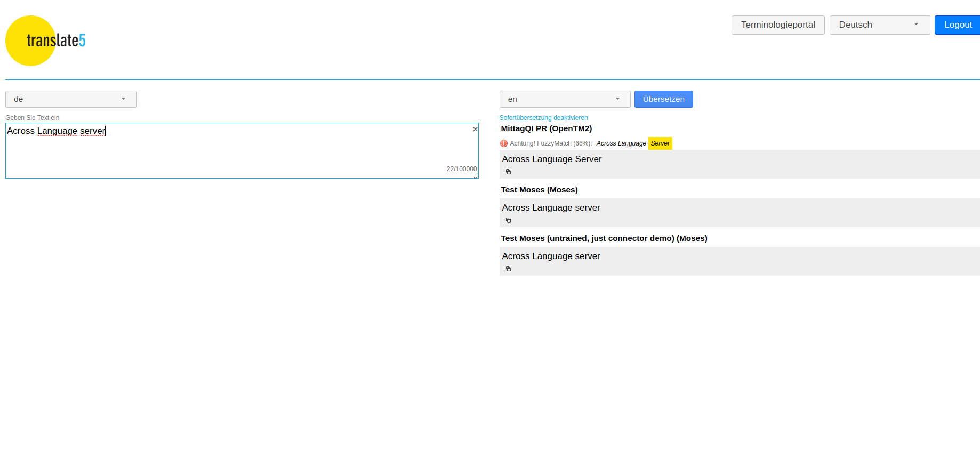Focus the source text input area

point(242,151)
